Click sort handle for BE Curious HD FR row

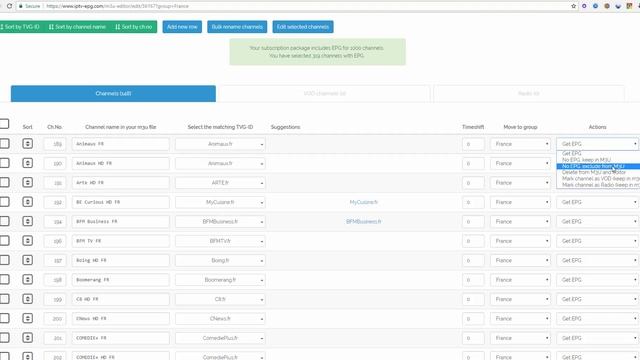click(x=27, y=202)
